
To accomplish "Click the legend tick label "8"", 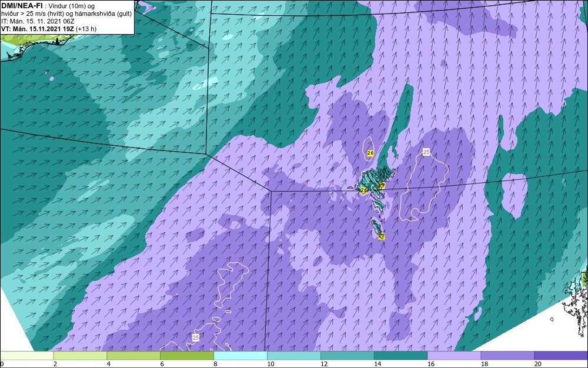I will pyautogui.click(x=216, y=364).
